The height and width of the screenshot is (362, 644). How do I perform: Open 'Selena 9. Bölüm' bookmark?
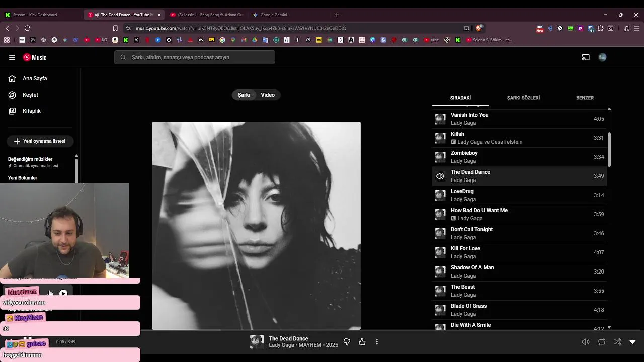pyautogui.click(x=489, y=40)
